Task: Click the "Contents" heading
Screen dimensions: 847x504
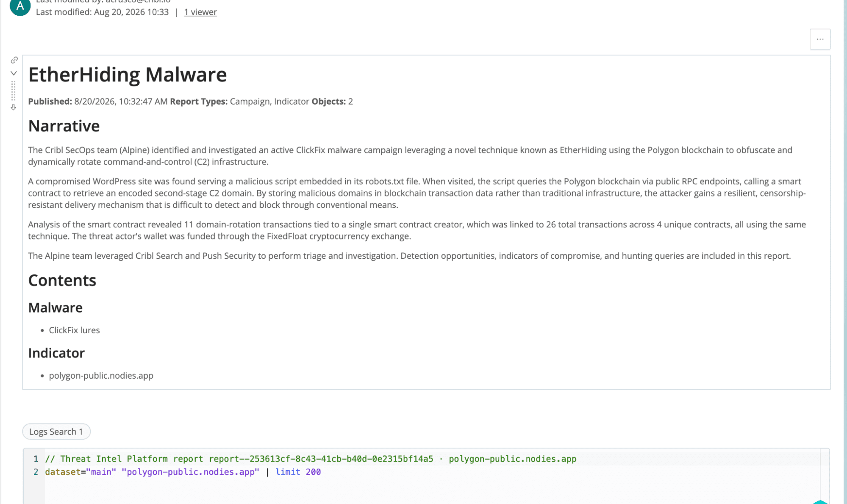Action: [62, 280]
